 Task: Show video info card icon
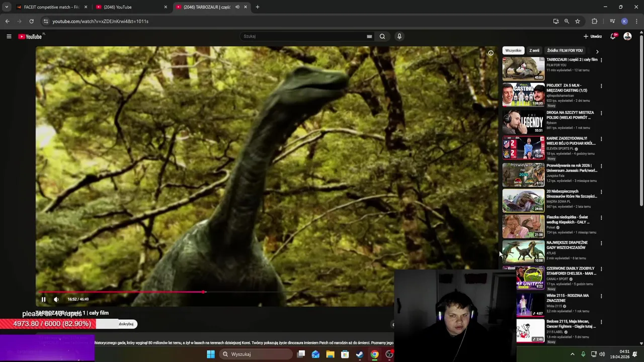point(491,53)
